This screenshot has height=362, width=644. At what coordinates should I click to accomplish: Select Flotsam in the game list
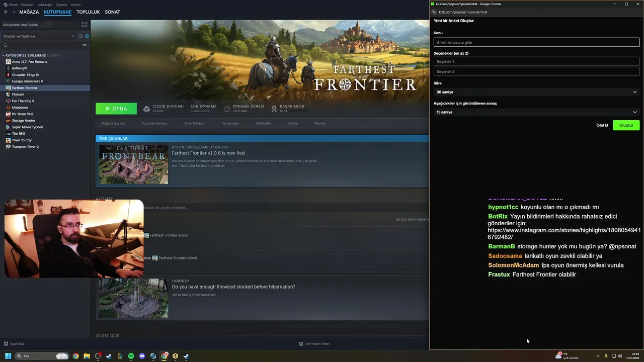pos(18,95)
